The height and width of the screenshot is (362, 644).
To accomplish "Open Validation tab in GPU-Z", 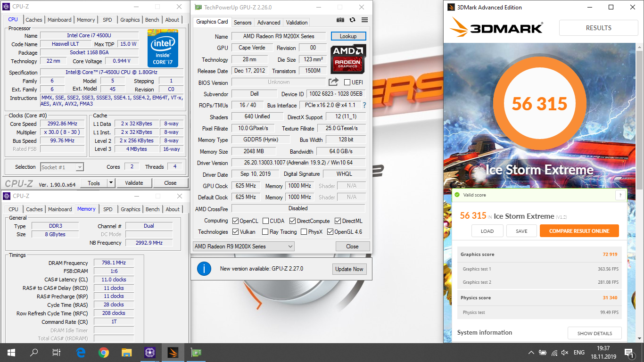I will [297, 22].
